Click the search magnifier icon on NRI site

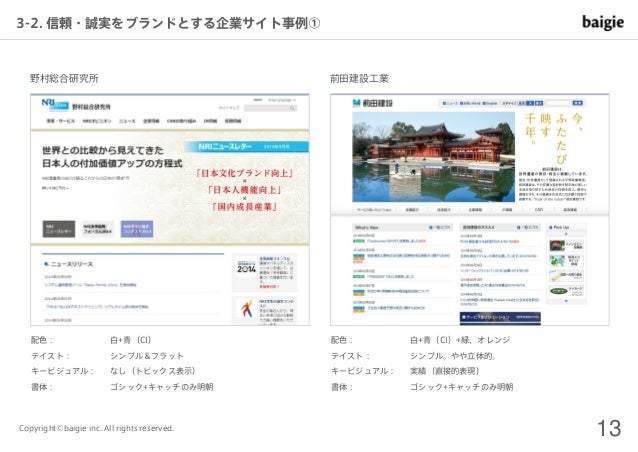(293, 108)
